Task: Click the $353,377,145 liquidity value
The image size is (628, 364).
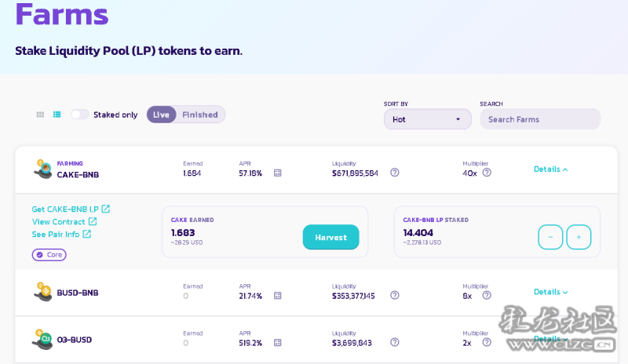Action: 353,296
